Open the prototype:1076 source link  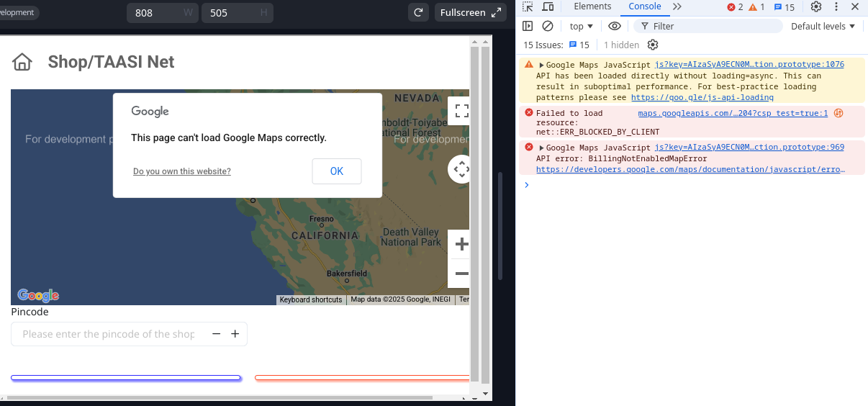coord(749,65)
